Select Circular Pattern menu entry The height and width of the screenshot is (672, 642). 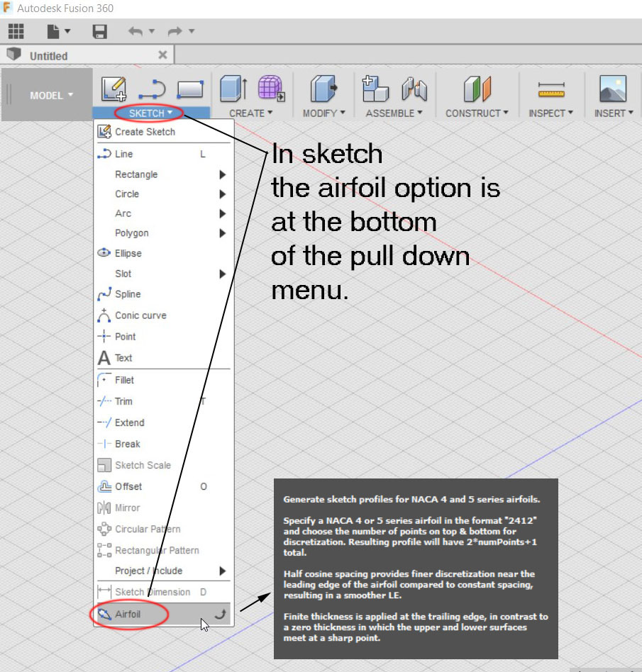coord(164,529)
